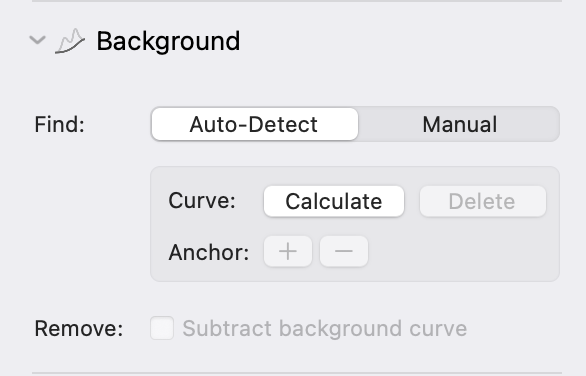The image size is (586, 376).
Task: Click the Background curve peak icon
Action: [x=70, y=41]
